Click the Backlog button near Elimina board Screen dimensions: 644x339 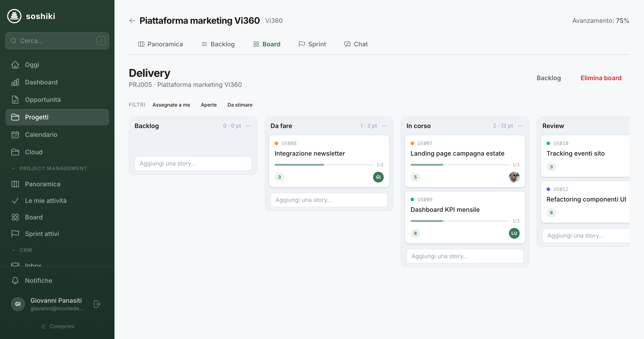[549, 78]
